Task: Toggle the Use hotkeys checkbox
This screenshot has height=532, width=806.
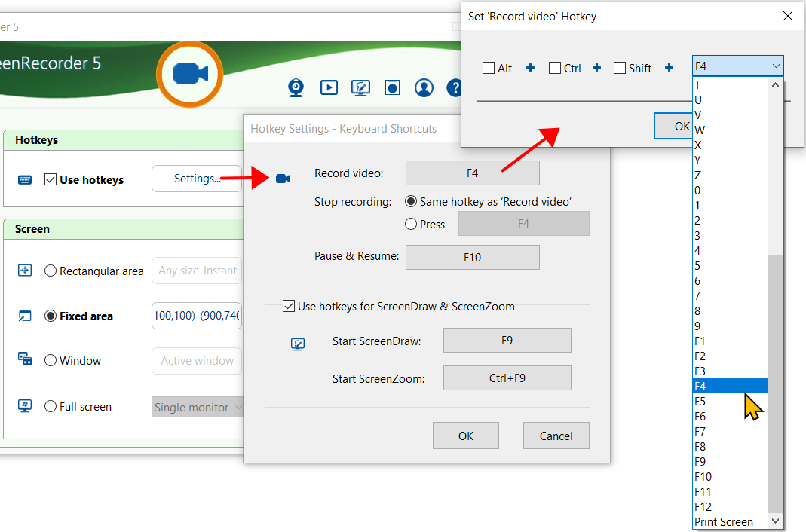Action: click(x=51, y=180)
